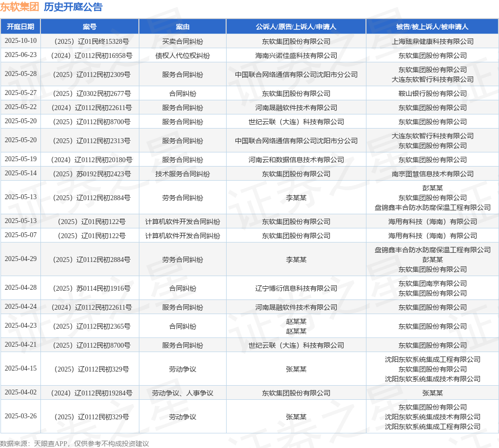Select case number (2025)辽0302民初2677号
Image resolution: width=499 pixels, height=448 pixels.
coord(92,94)
